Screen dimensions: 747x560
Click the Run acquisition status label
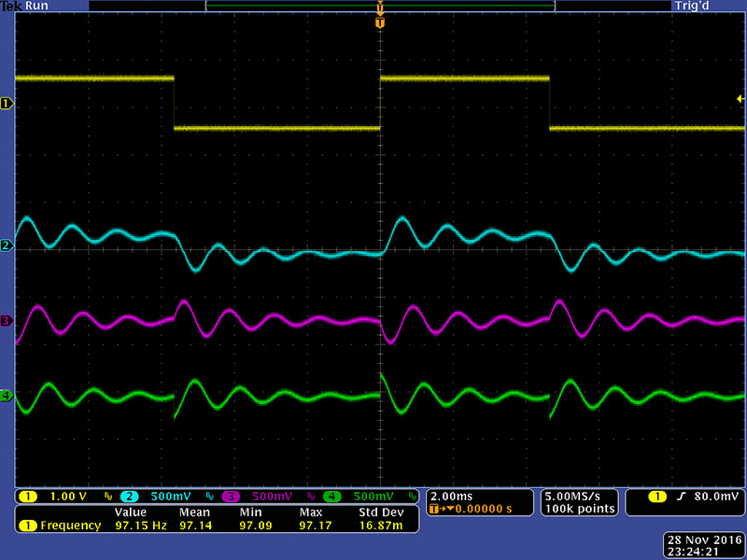(x=36, y=6)
